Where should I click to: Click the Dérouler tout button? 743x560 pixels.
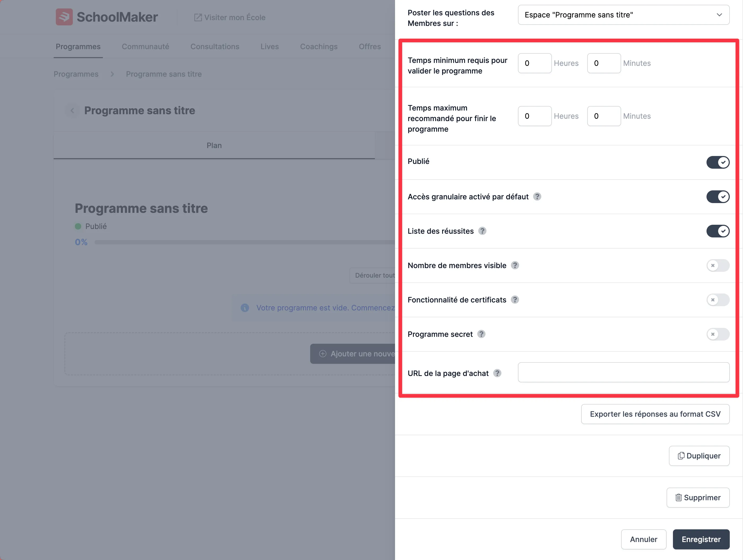373,276
